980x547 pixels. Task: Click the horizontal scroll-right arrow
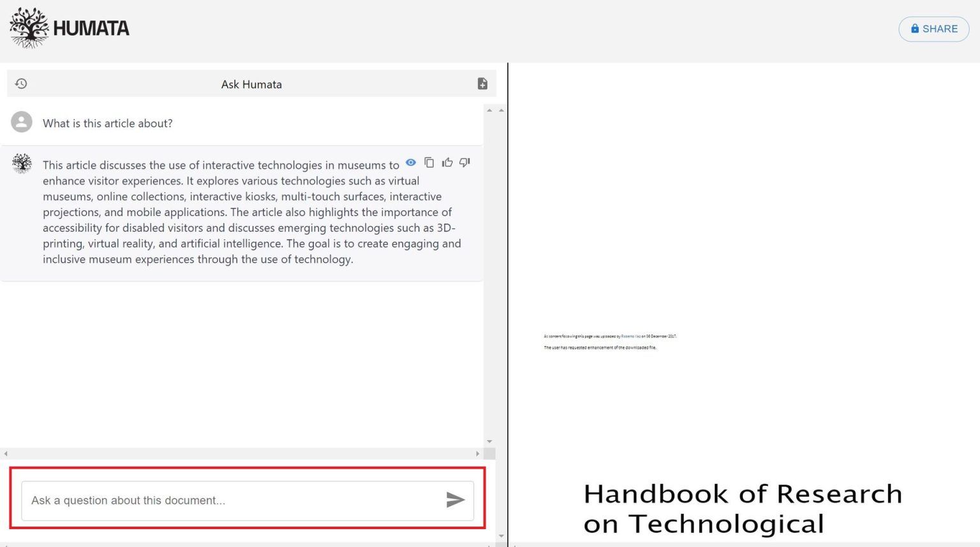[x=477, y=454]
